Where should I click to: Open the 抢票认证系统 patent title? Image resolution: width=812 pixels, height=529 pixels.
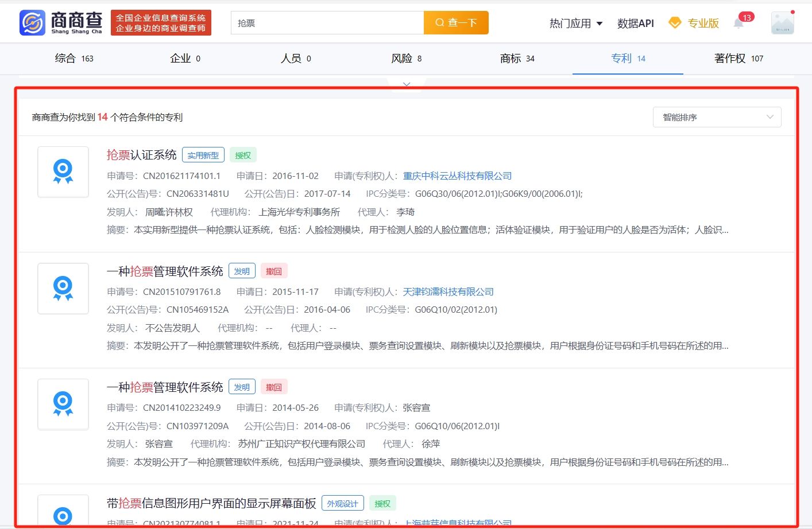point(142,155)
